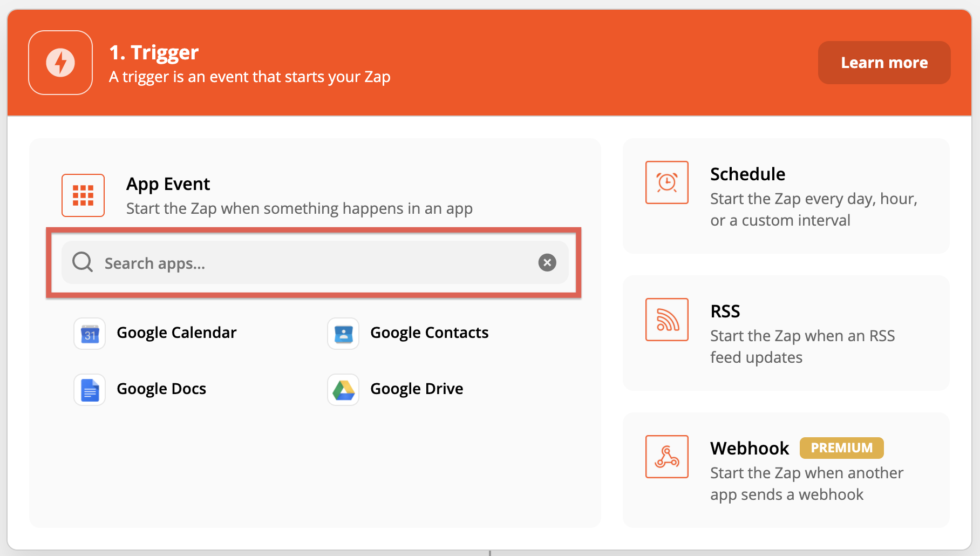This screenshot has width=980, height=556.
Task: Click the Google Contacts app icon
Action: coord(343,334)
